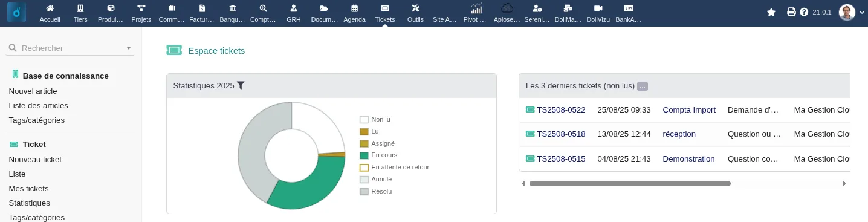
Task: Toggle the En cours legend swatch
Action: click(364, 155)
